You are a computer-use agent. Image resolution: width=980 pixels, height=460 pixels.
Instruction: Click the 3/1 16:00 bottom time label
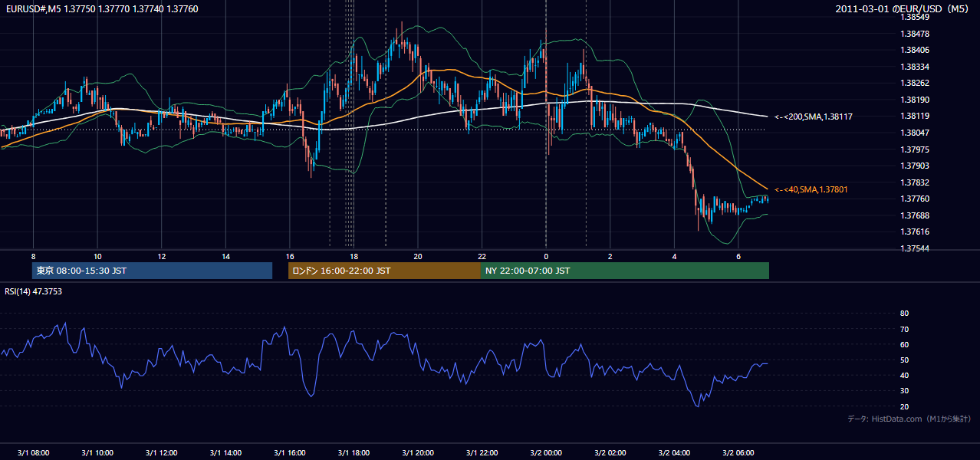pos(290,452)
